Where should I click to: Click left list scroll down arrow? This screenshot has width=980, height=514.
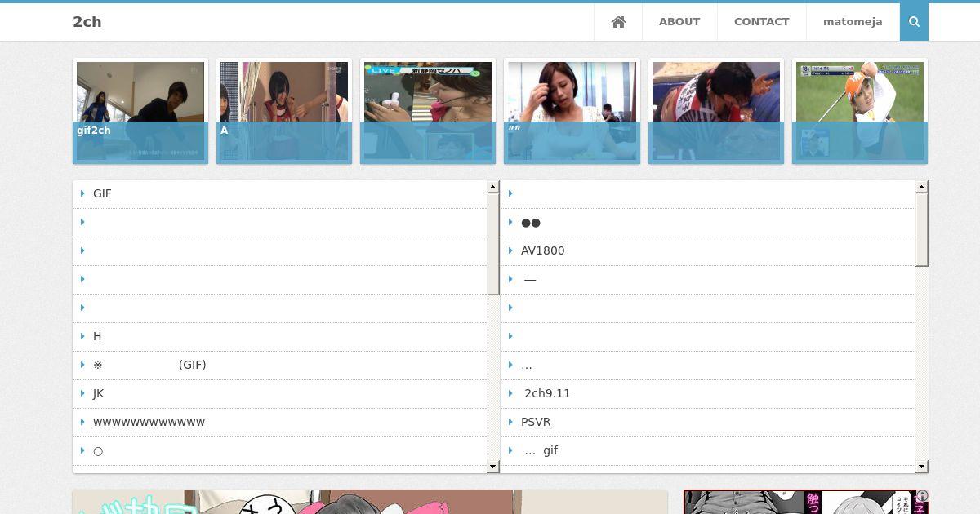[x=492, y=467]
